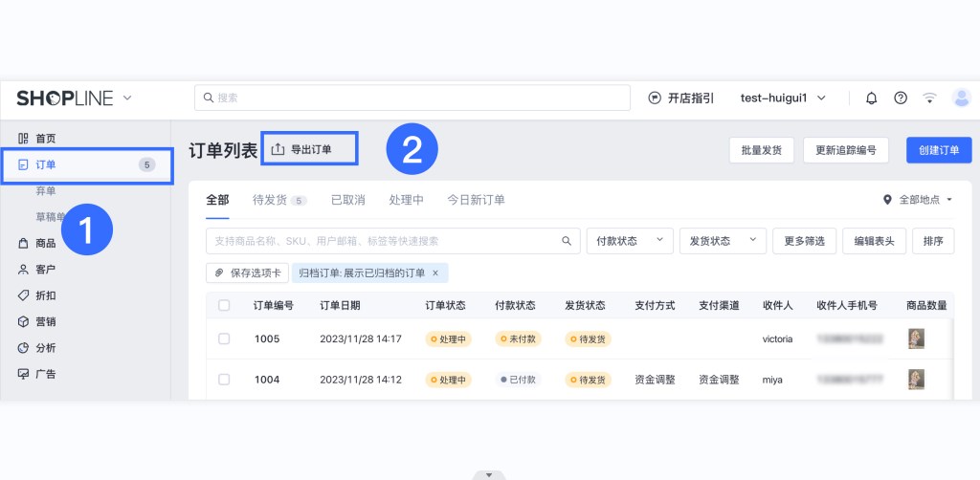980x480 pixels.
Task: Open 分析 from the sidebar
Action: click(x=45, y=347)
